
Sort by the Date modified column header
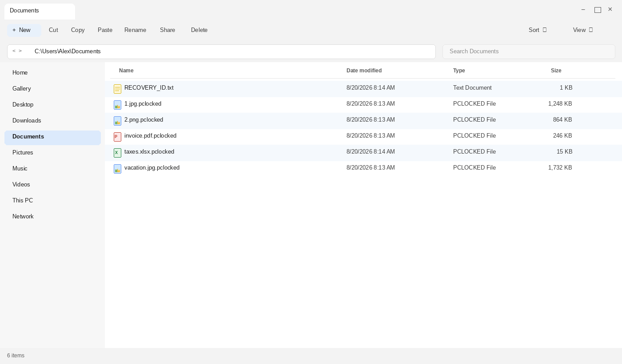pos(364,71)
